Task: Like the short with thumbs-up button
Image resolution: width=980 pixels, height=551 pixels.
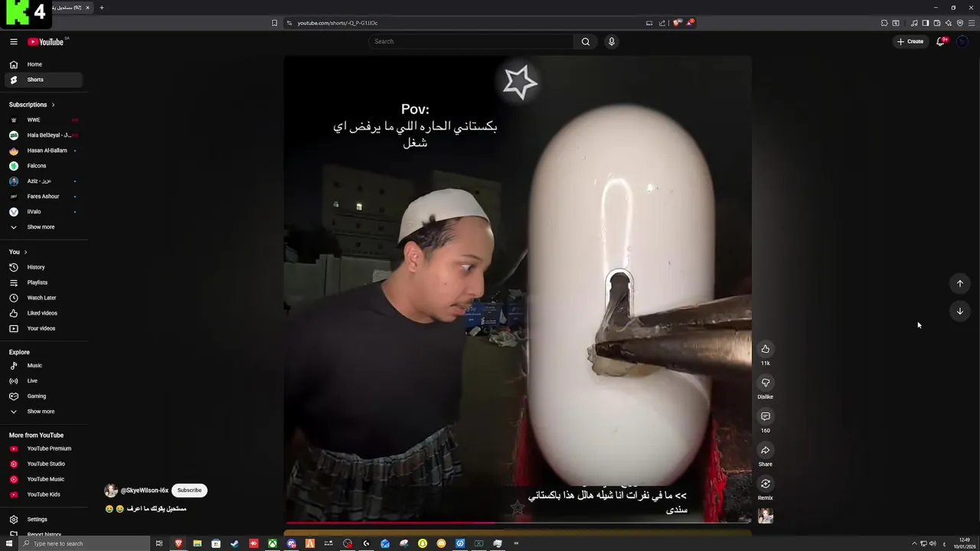Action: pyautogui.click(x=766, y=349)
